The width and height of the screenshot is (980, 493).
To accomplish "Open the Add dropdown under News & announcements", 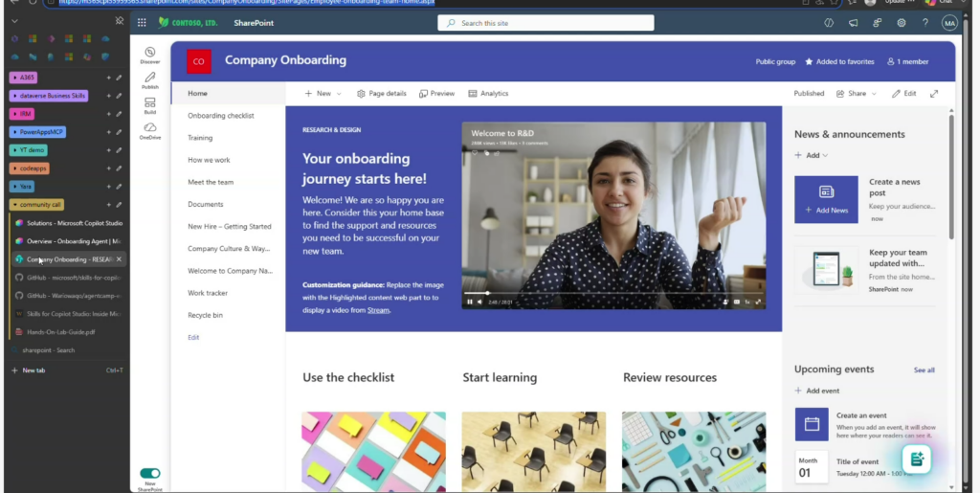I will coord(812,156).
